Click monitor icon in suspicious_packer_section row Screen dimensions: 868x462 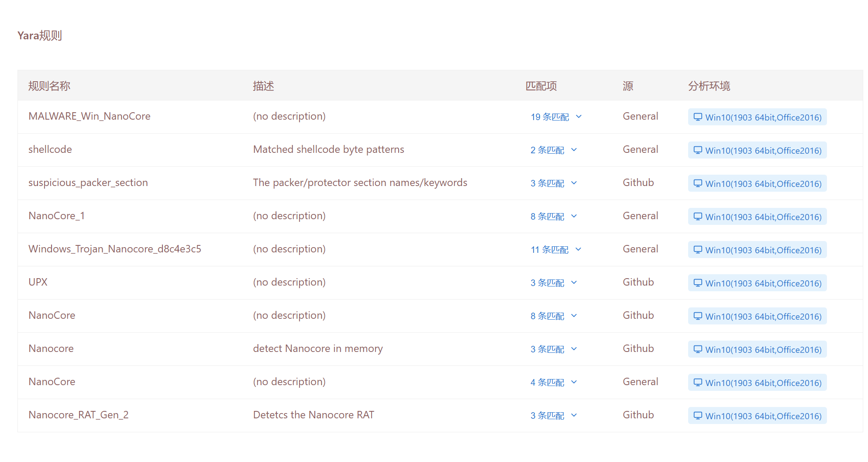click(698, 183)
